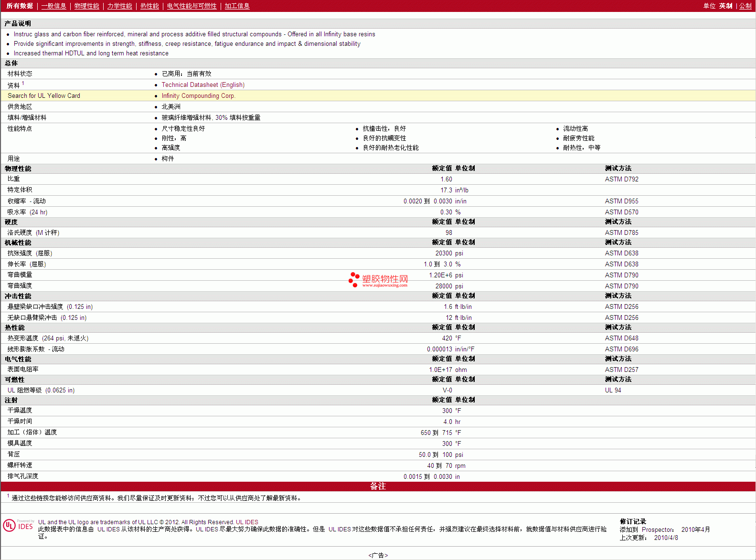Click the 干燥时间 row label
Viewport: 756px width, 560px height.
click(x=20, y=422)
